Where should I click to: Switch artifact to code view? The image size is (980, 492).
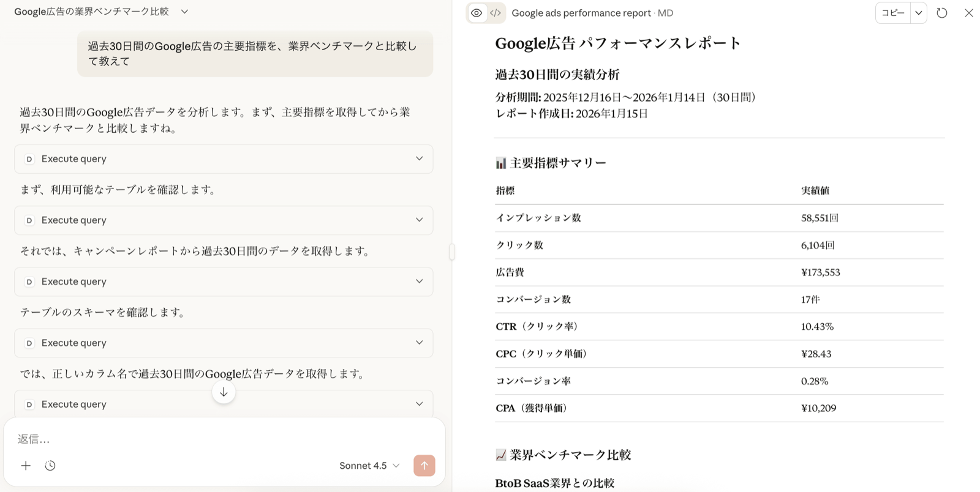(496, 13)
